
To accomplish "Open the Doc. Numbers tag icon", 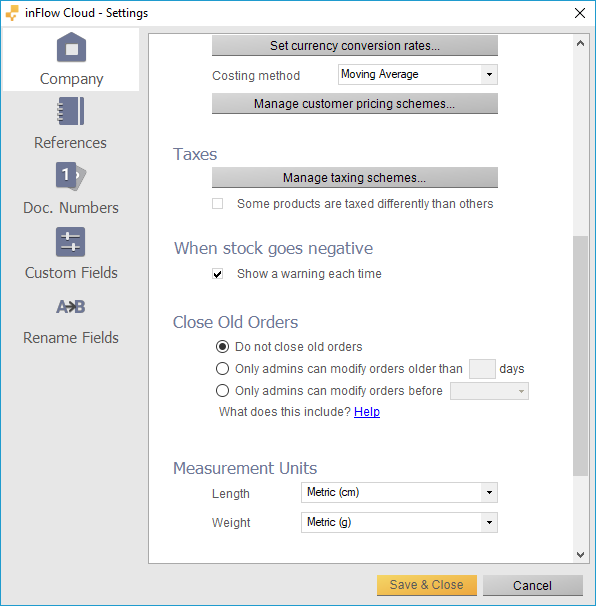I will point(71,176).
